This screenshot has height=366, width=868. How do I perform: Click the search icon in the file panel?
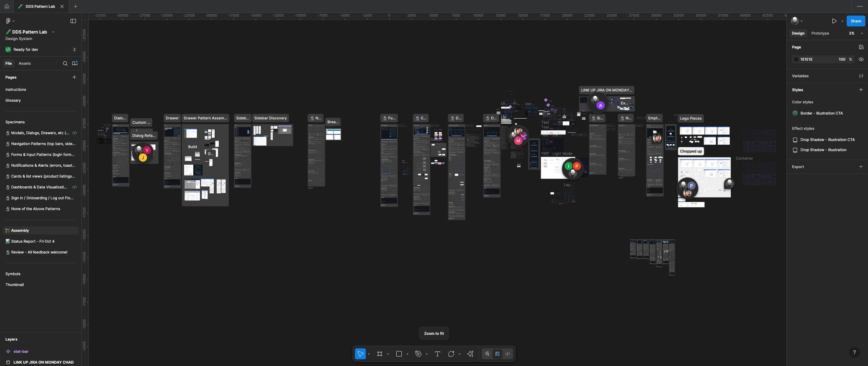[x=65, y=63]
